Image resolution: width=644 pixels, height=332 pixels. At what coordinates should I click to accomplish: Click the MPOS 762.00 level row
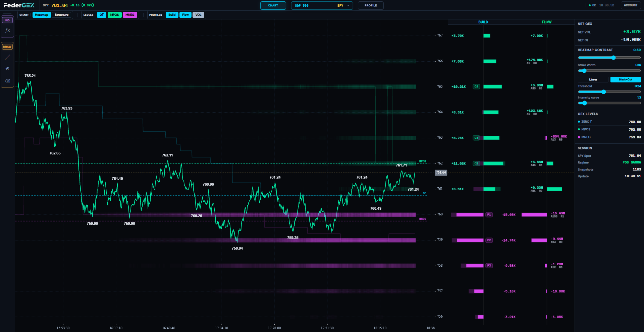point(609,129)
